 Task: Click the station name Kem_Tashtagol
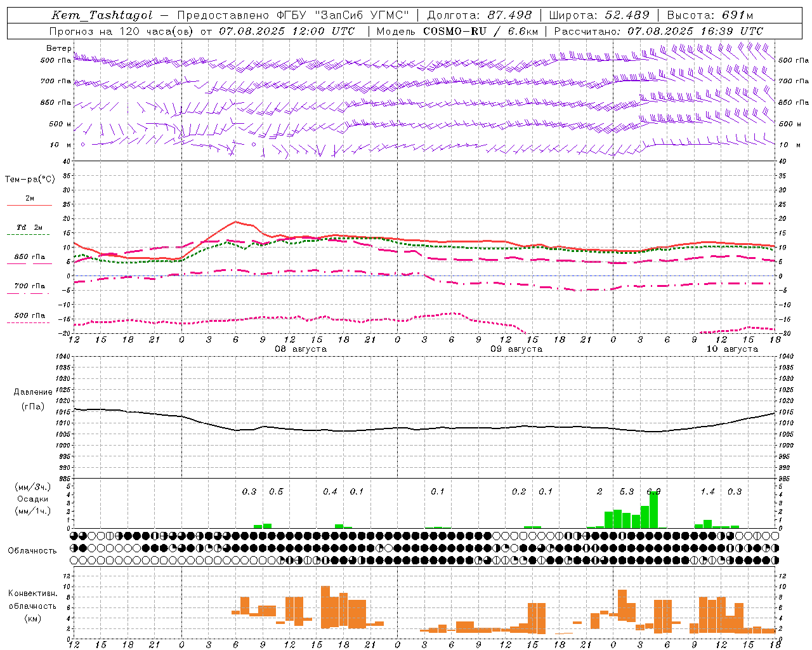[x=102, y=15]
